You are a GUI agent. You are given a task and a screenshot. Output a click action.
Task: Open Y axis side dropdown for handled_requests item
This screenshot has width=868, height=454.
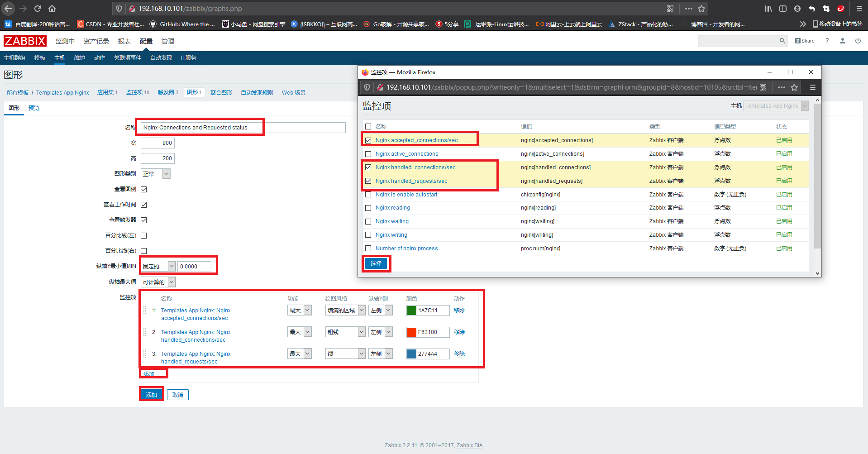coord(380,354)
